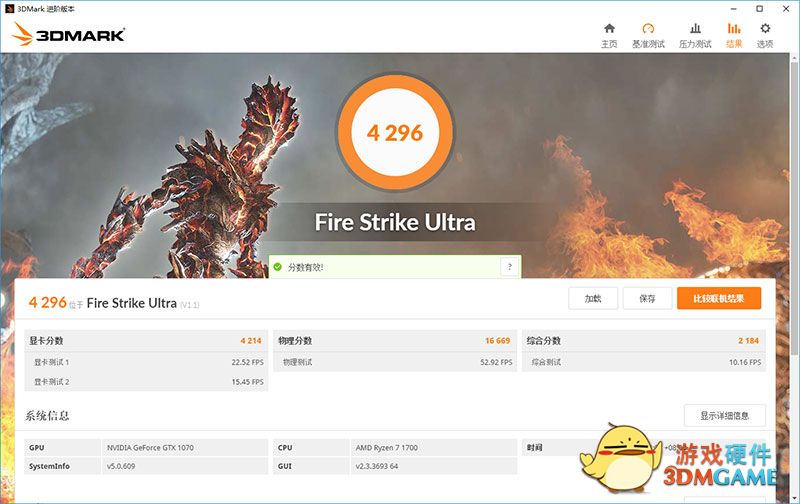Click the physics score value 16 669
This screenshot has width=800, height=504.
pyautogui.click(x=497, y=341)
